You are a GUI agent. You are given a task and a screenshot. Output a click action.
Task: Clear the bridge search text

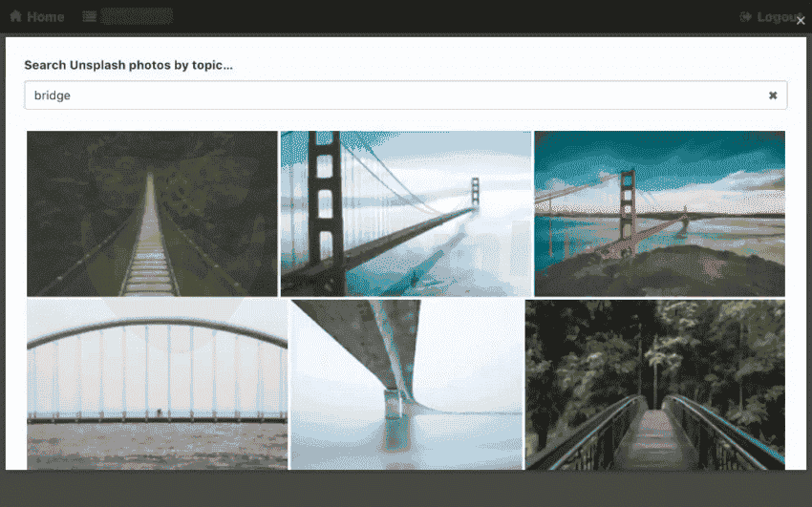click(x=773, y=95)
